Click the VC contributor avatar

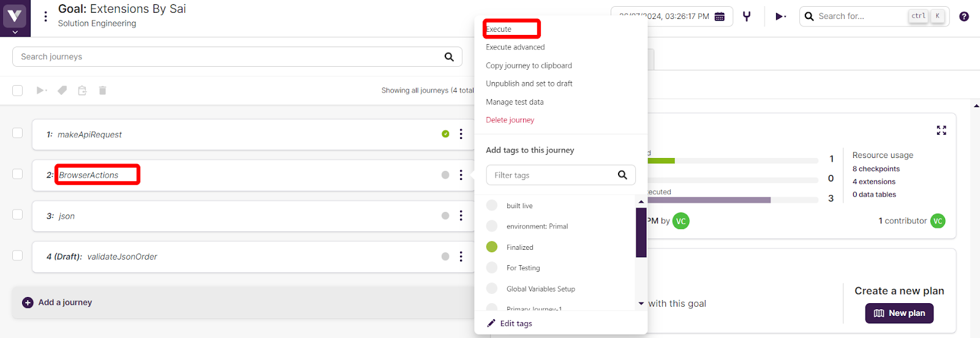tap(938, 221)
